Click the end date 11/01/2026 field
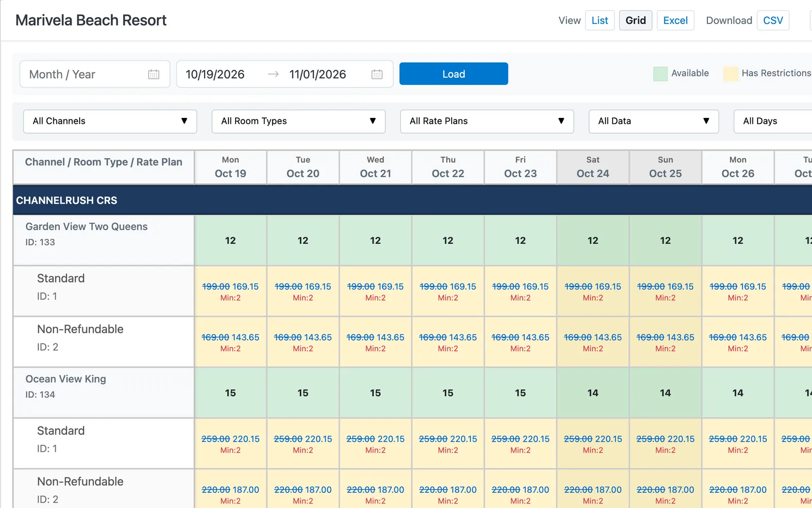 [x=318, y=74]
